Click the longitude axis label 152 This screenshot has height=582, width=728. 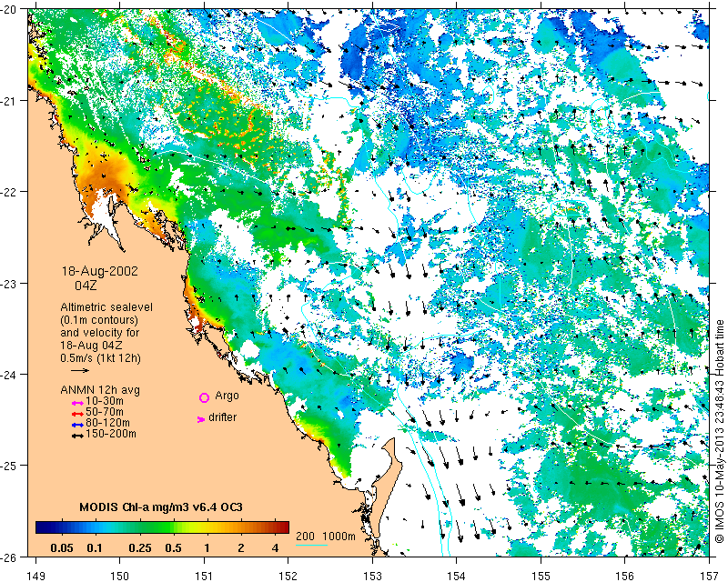point(288,576)
